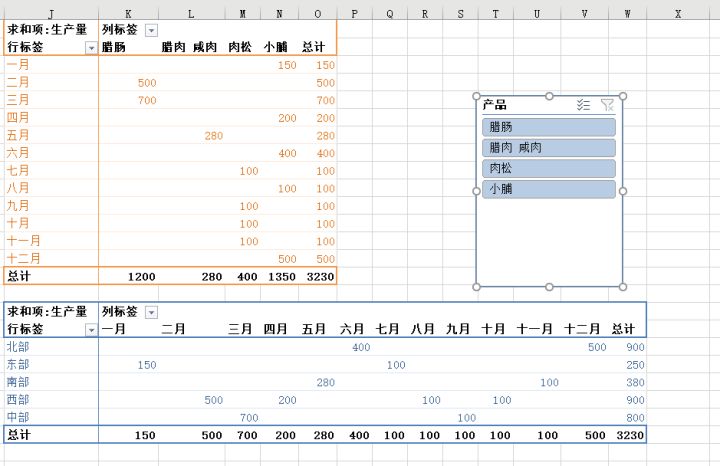The width and height of the screenshot is (720, 466).
Task: Select column X header
Action: click(678, 13)
